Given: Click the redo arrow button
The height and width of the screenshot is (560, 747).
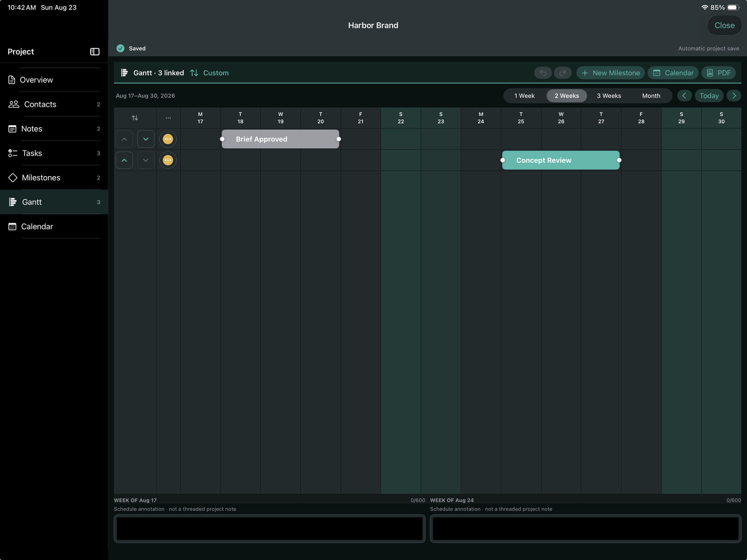Looking at the screenshot, I should tap(563, 73).
